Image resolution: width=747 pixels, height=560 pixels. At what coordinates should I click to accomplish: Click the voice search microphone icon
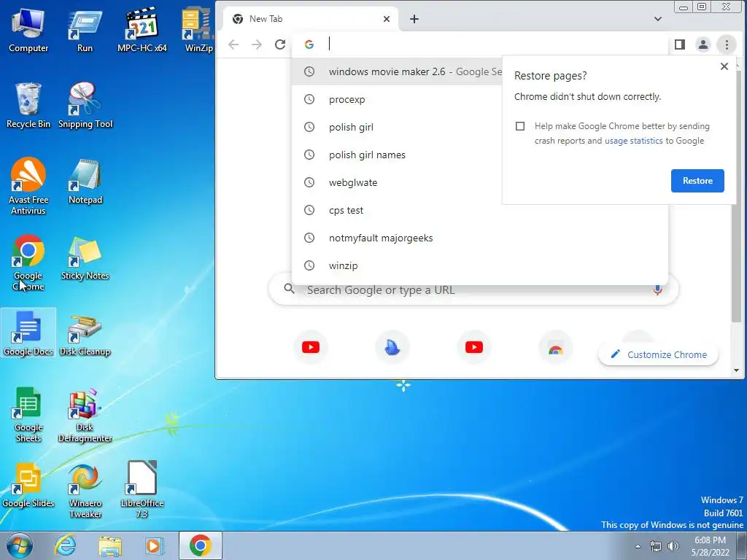[x=657, y=289]
